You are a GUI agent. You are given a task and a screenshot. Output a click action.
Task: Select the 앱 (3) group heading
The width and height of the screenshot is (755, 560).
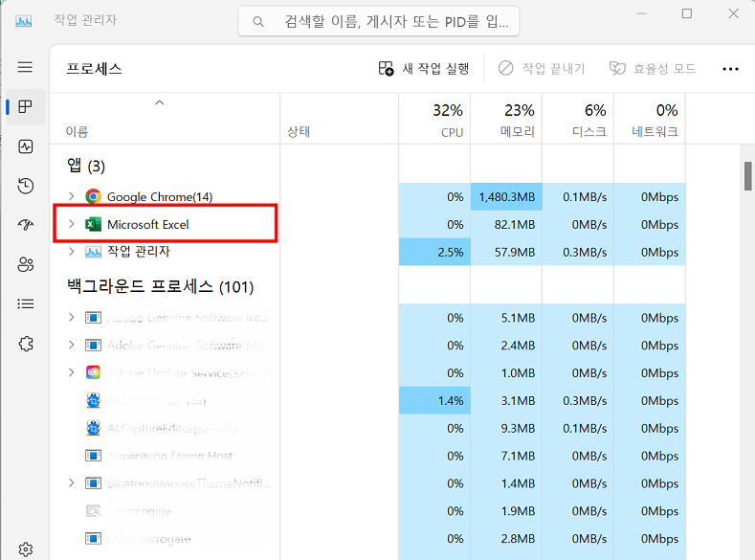coord(86,167)
